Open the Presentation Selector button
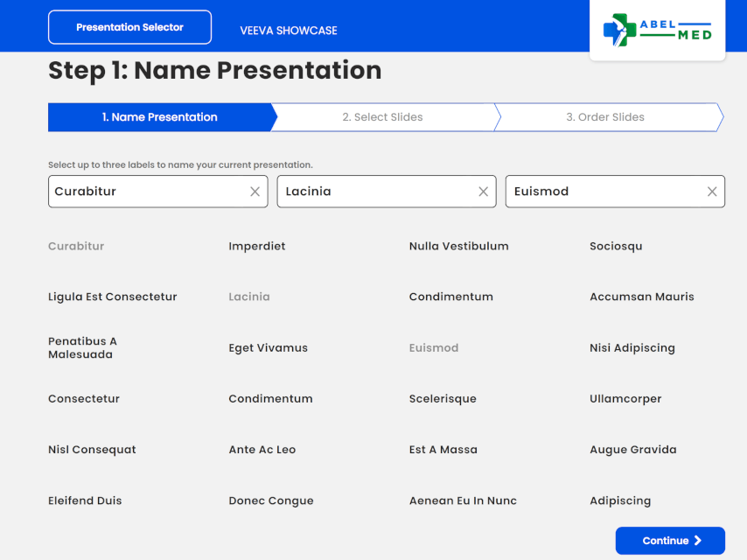747x560 pixels. click(129, 27)
